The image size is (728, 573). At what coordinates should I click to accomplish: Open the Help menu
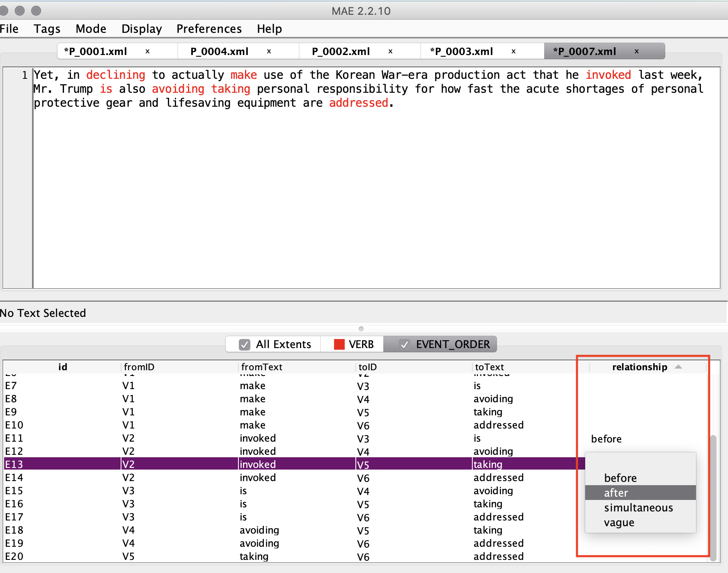pos(269,29)
